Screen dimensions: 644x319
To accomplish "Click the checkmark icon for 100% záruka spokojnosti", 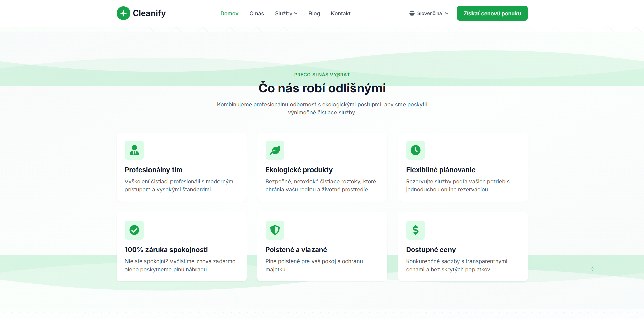I will pos(134,230).
